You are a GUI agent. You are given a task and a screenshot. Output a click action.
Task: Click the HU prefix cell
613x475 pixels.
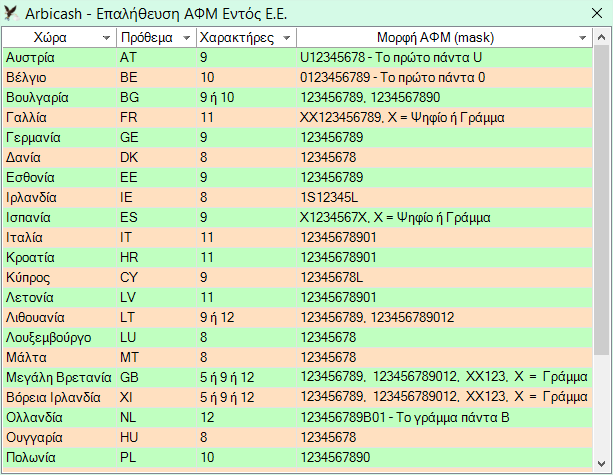tap(156, 437)
